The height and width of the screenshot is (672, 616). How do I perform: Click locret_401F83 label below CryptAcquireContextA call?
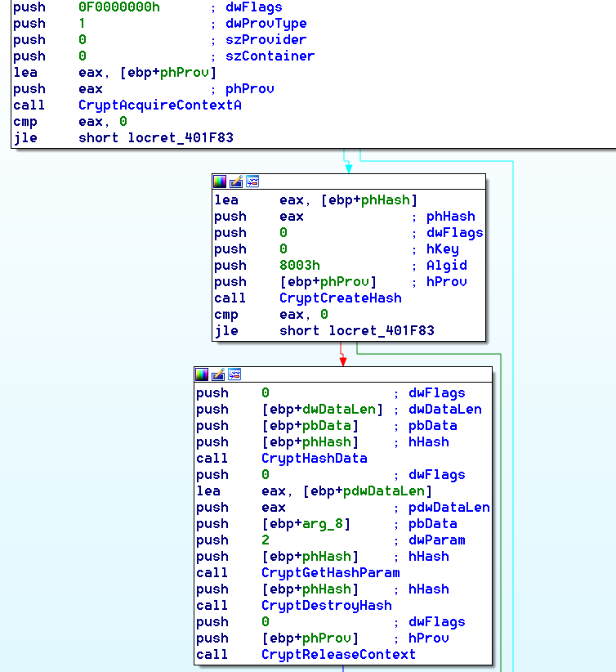coord(180,138)
